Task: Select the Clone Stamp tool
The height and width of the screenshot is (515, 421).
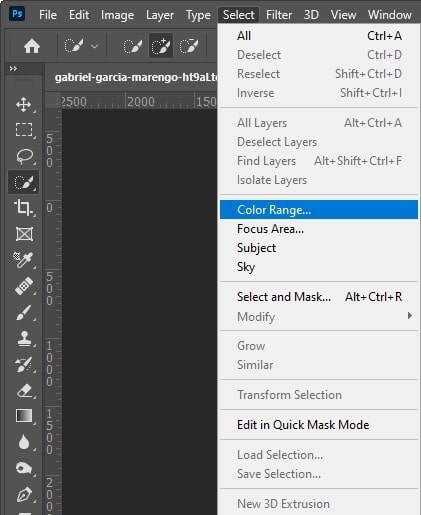Action: 24,338
